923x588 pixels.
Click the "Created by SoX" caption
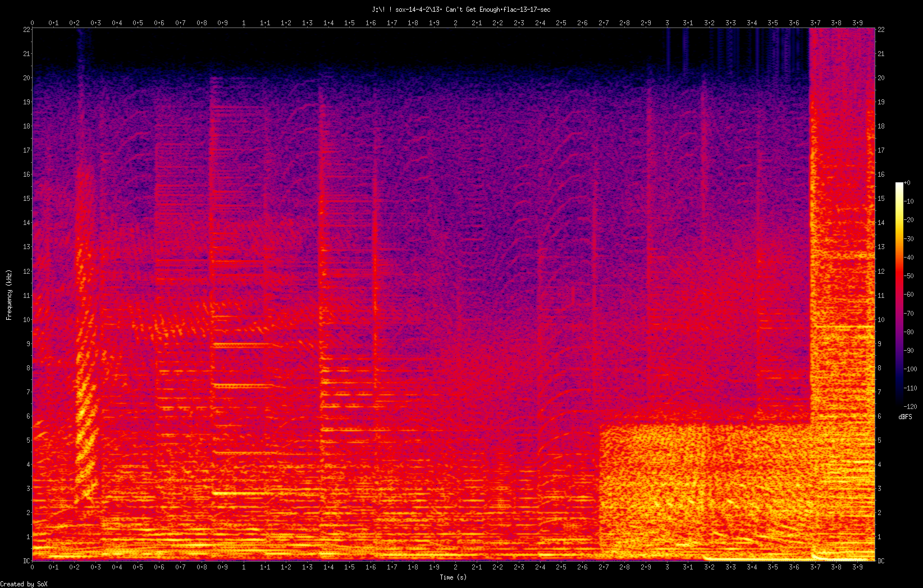click(x=24, y=584)
